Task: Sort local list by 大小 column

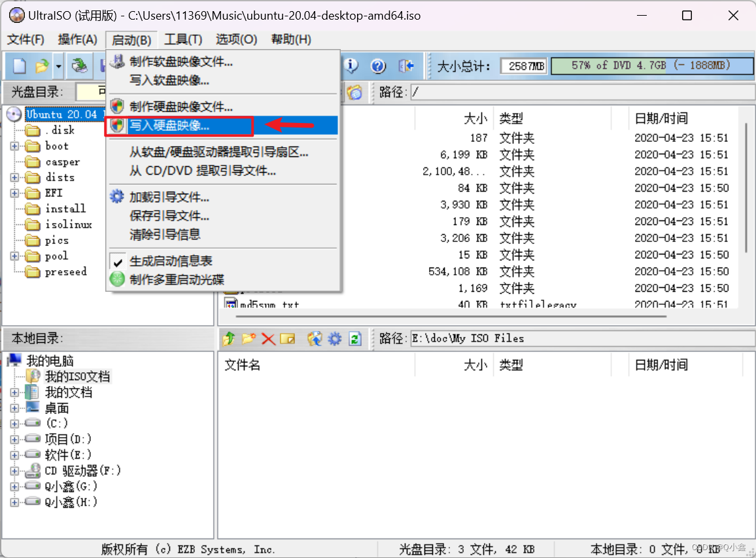Action: click(475, 365)
